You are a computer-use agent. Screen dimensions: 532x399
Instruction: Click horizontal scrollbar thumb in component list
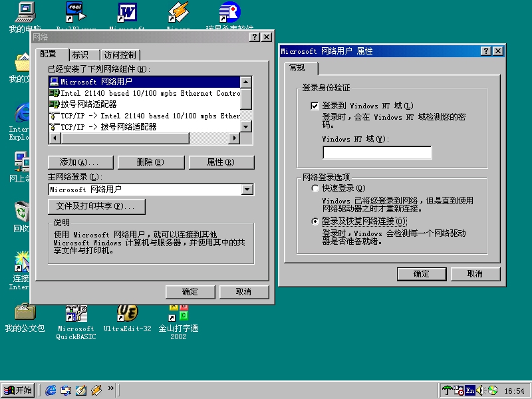(125, 138)
